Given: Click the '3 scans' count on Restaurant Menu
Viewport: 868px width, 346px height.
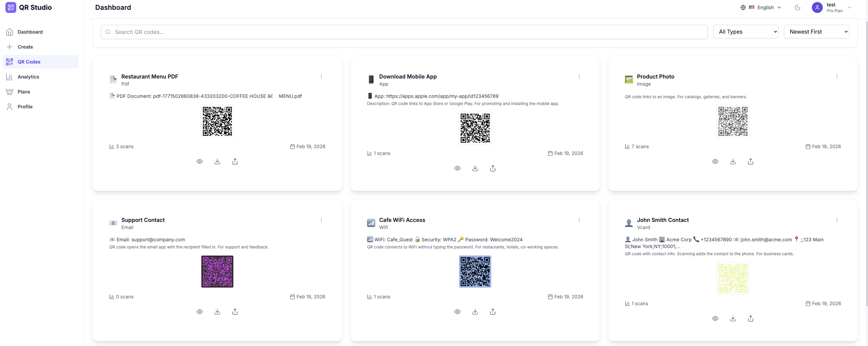Looking at the screenshot, I should [121, 146].
